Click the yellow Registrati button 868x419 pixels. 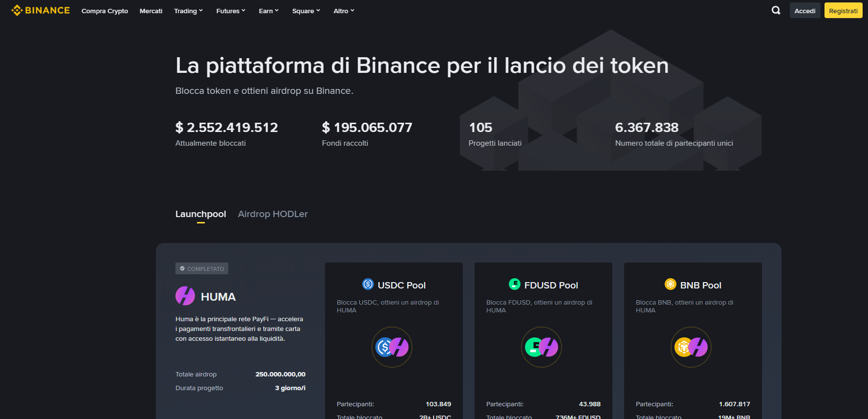843,11
